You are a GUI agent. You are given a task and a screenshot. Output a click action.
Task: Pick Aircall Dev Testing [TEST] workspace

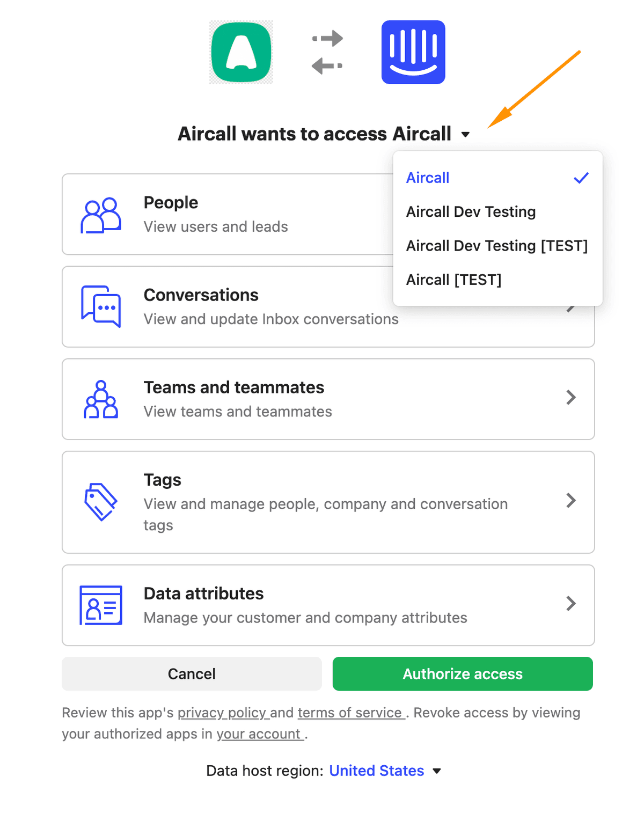(x=496, y=246)
